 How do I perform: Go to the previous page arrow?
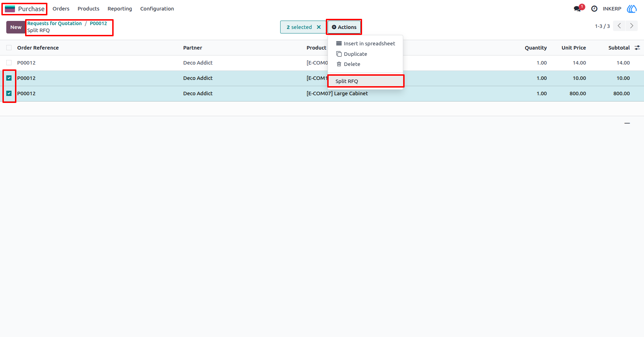pos(619,26)
